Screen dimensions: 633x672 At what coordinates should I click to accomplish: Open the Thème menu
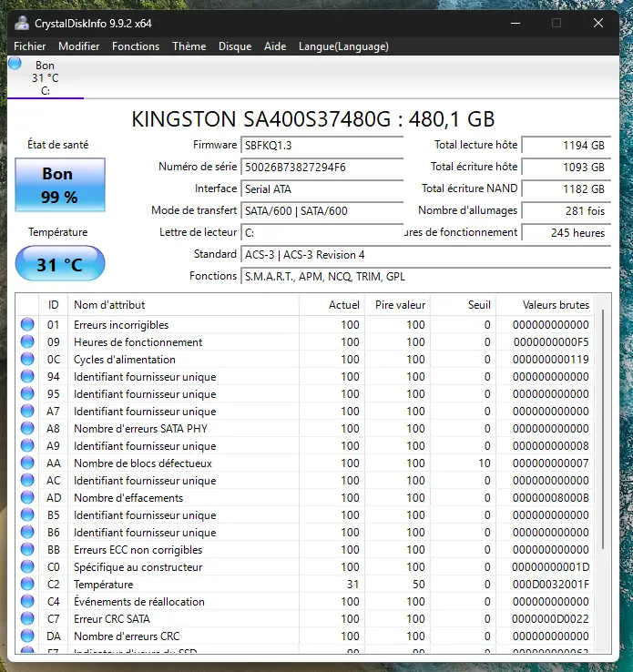[x=189, y=46]
